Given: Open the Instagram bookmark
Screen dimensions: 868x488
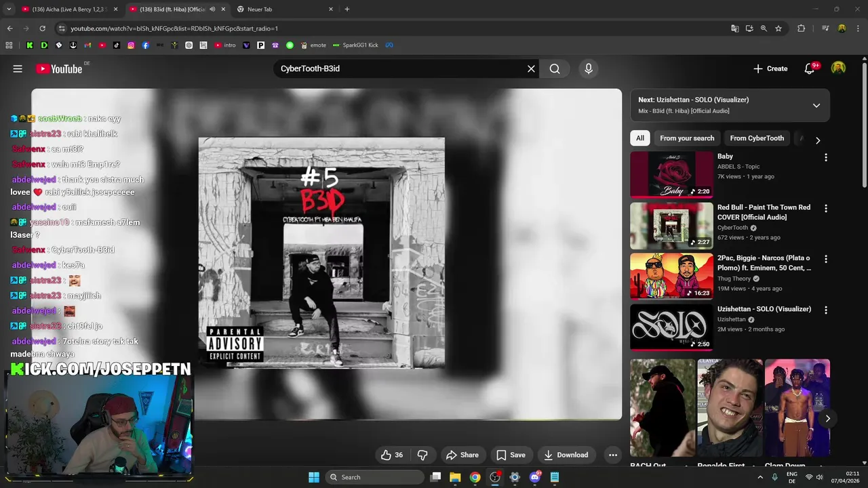Looking at the screenshot, I should 131,45.
